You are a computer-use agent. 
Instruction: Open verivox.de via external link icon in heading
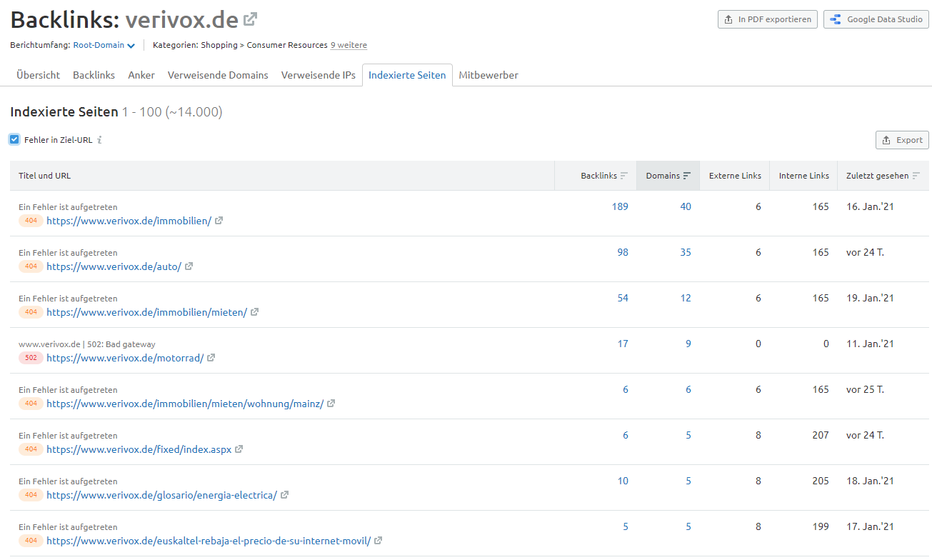[x=249, y=19]
